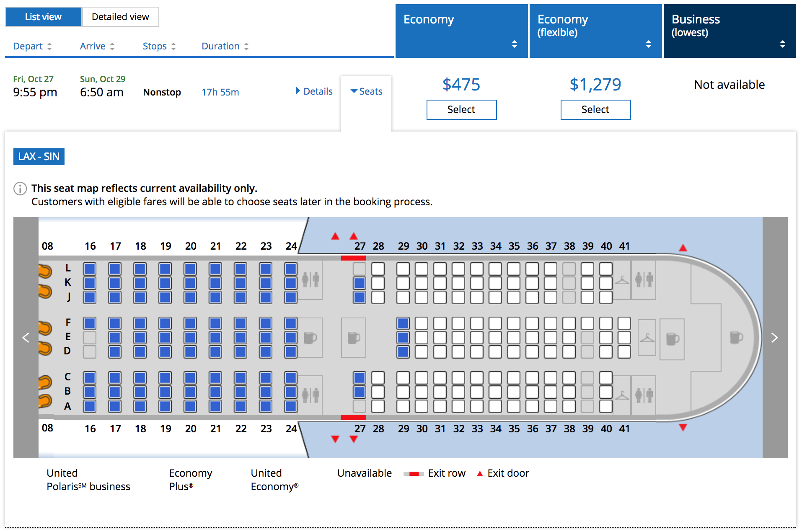Image resolution: width=802 pixels, height=532 pixels.
Task: Sort by Business (lowest) column header
Action: (730, 31)
